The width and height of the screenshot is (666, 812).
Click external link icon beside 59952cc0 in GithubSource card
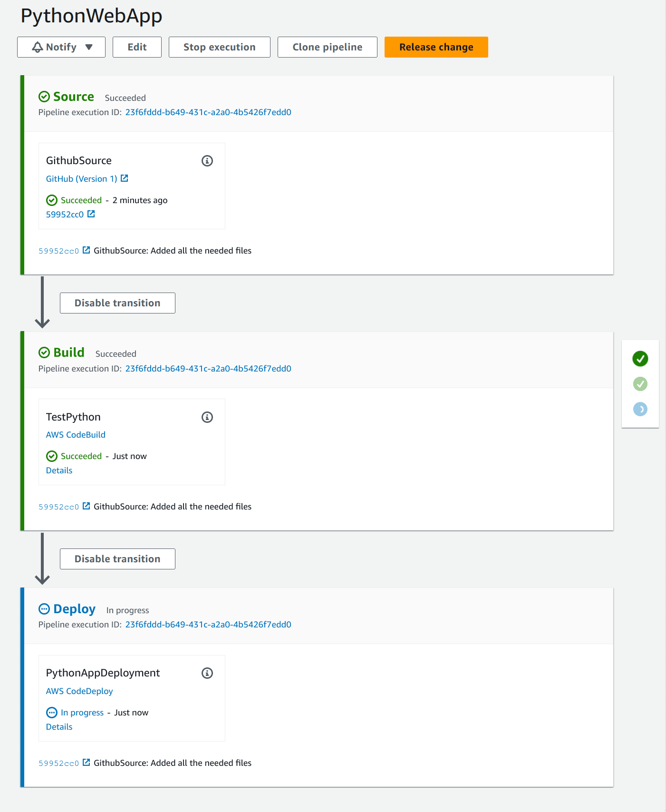click(x=91, y=214)
